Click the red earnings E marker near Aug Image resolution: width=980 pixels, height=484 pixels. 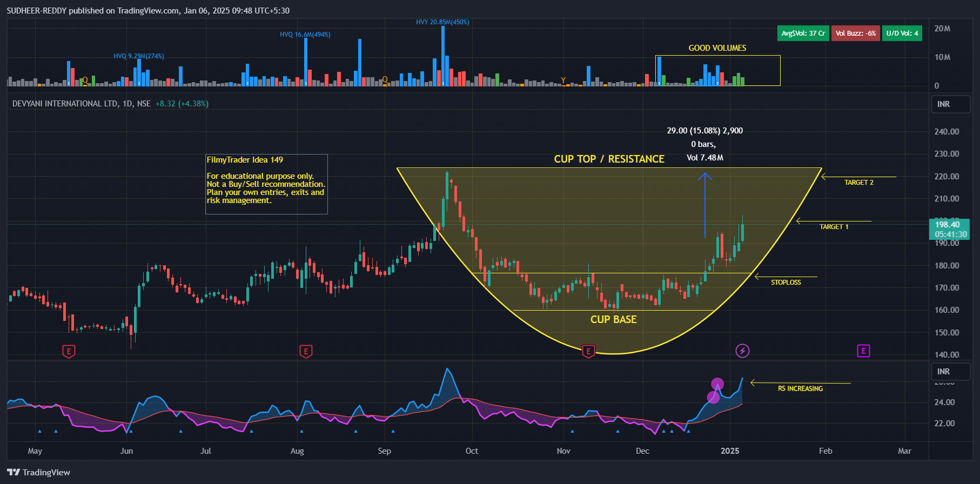click(306, 352)
